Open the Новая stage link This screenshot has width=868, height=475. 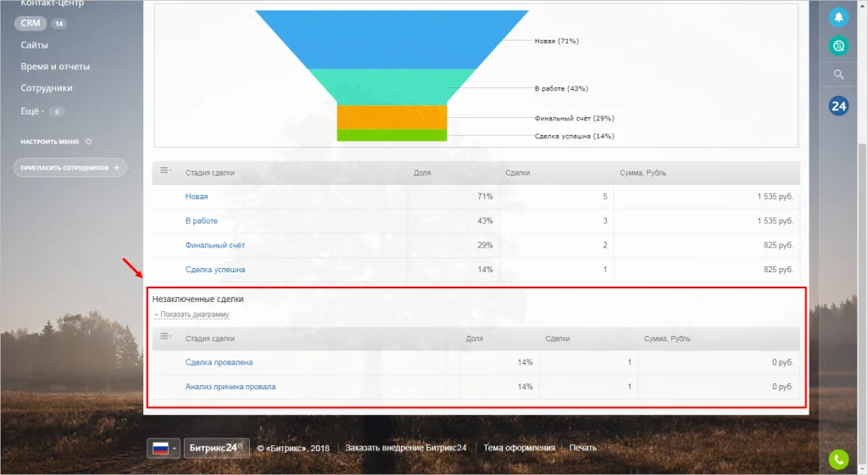click(x=197, y=197)
